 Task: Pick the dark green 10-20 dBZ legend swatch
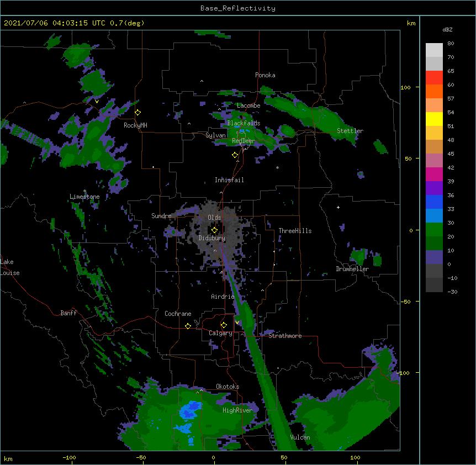click(x=434, y=243)
